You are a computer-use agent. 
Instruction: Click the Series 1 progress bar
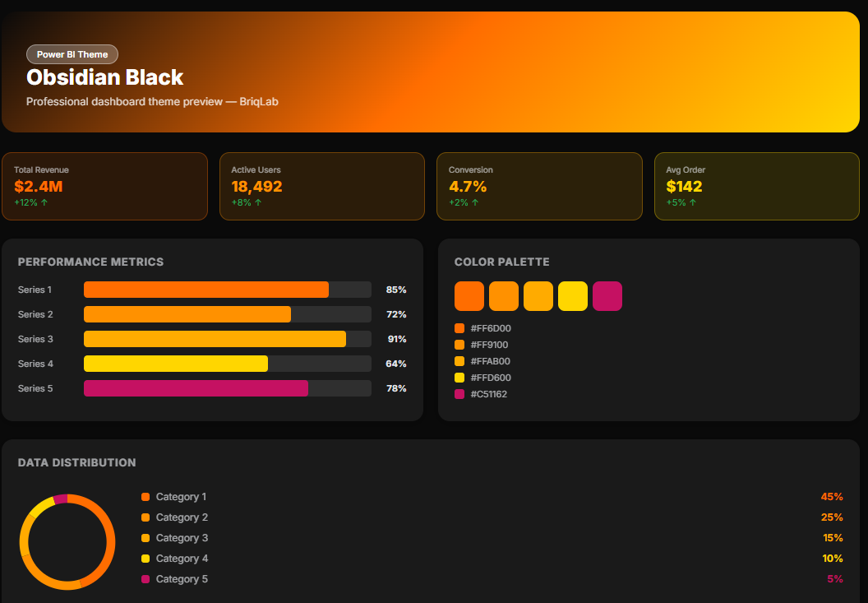tap(206, 290)
